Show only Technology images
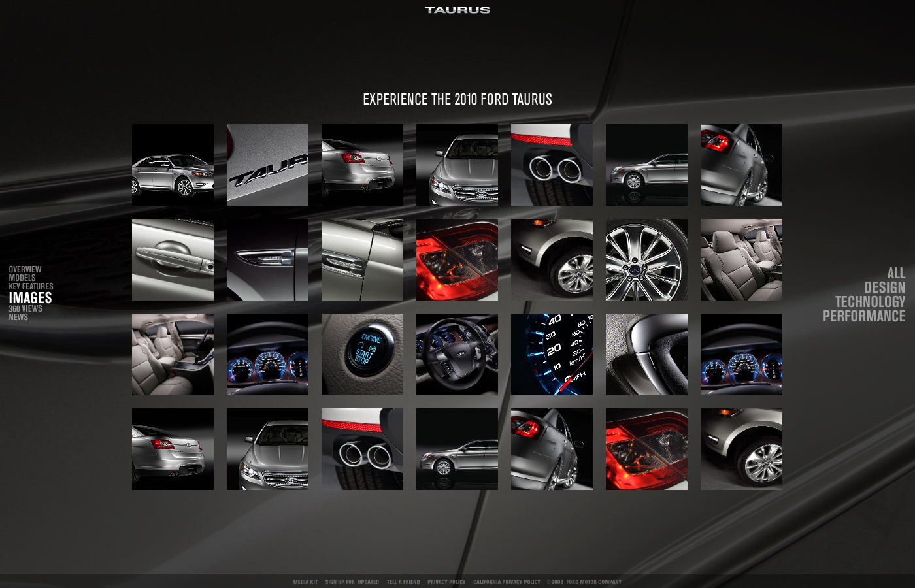915x588 pixels. tap(870, 302)
